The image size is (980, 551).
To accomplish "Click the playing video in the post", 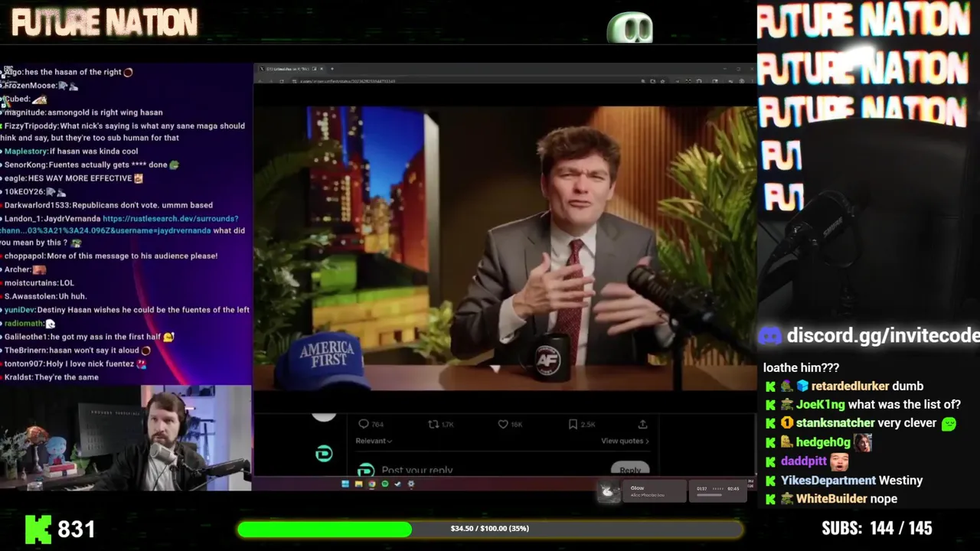I will tap(505, 249).
